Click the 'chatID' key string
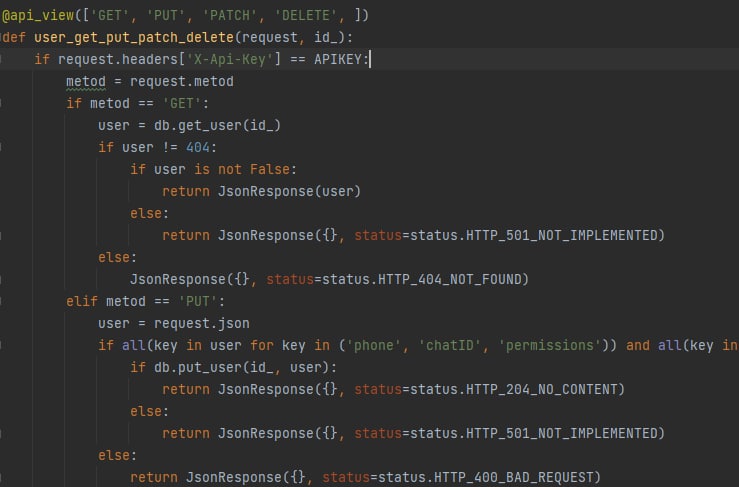 tap(450, 346)
